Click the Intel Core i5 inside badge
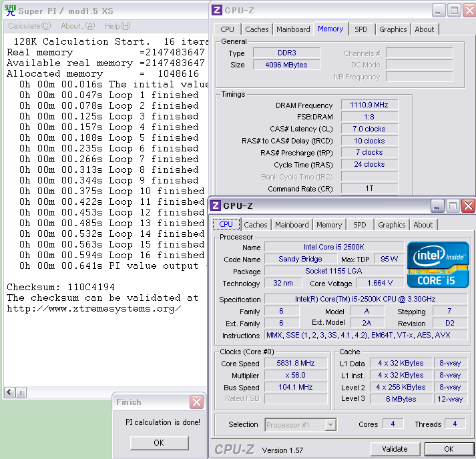The height and width of the screenshot is (459, 476). [x=438, y=265]
